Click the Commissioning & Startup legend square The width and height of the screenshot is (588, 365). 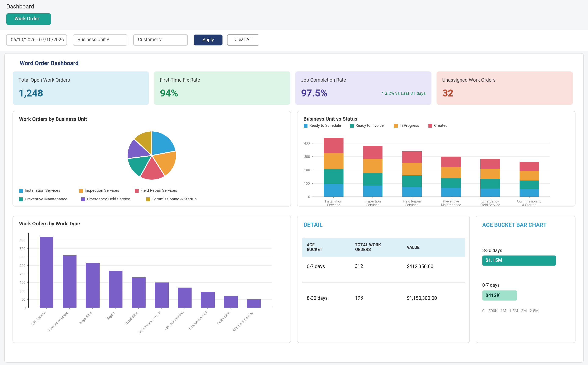click(148, 199)
